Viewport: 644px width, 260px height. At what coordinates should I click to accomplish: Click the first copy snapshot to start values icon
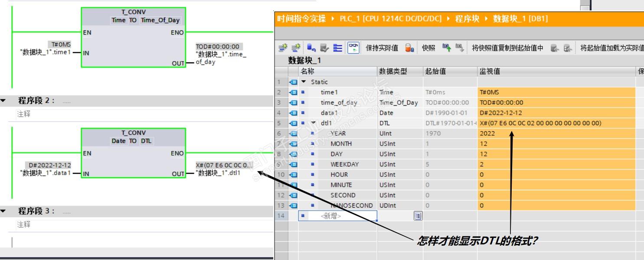coord(555,48)
